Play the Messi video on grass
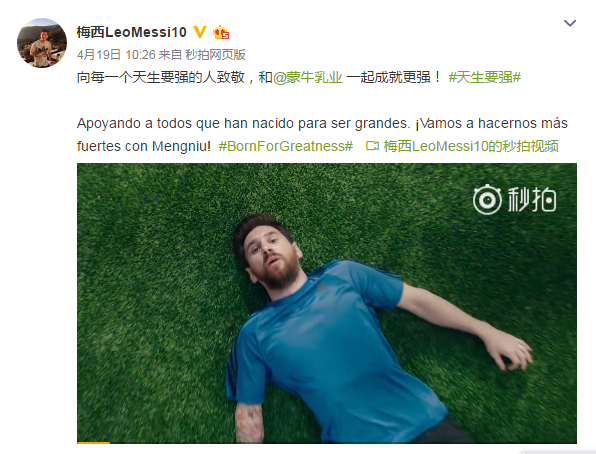The width and height of the screenshot is (596, 454). (327, 303)
